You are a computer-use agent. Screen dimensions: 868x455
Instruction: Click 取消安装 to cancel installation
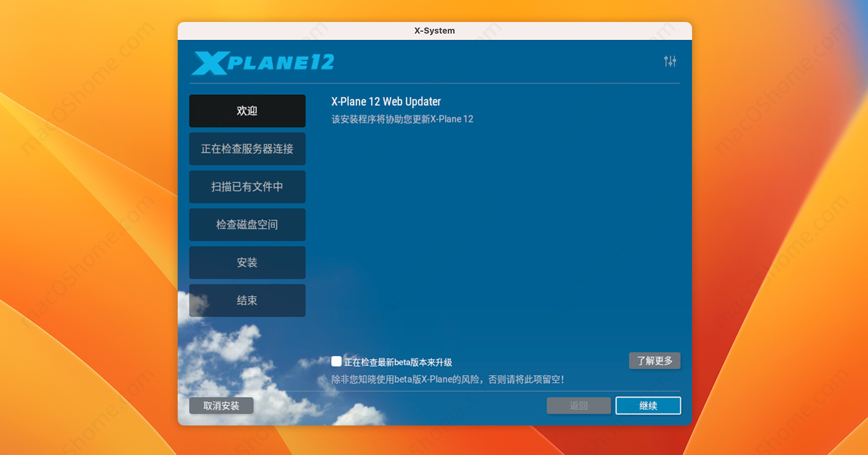[221, 406]
